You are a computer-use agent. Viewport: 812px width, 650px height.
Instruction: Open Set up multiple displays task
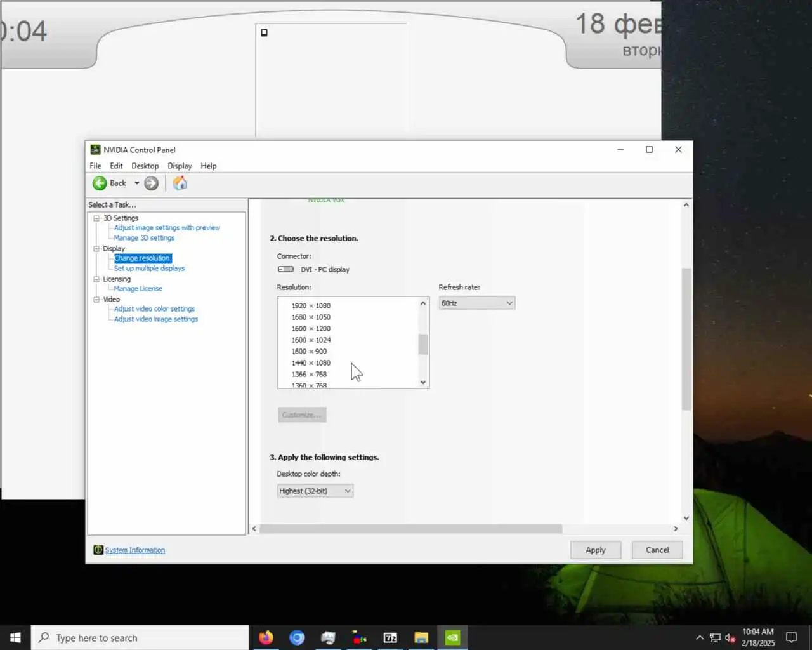149,269
